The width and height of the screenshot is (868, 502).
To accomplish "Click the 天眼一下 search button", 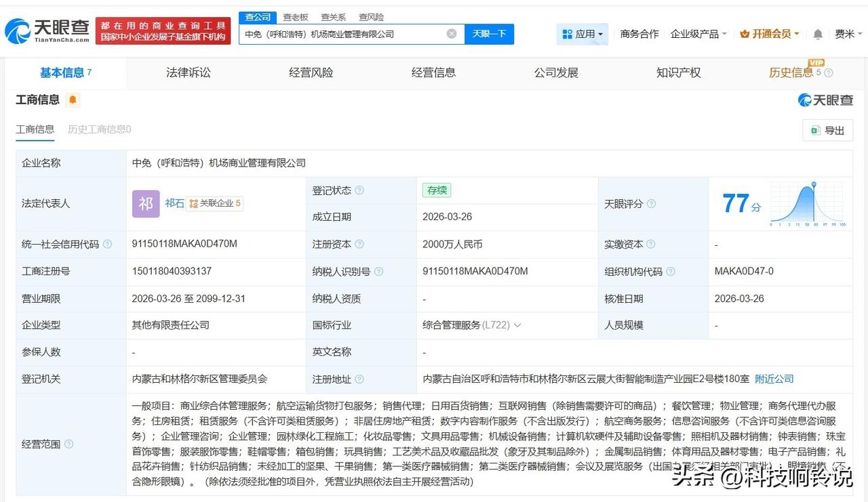I will (489, 34).
